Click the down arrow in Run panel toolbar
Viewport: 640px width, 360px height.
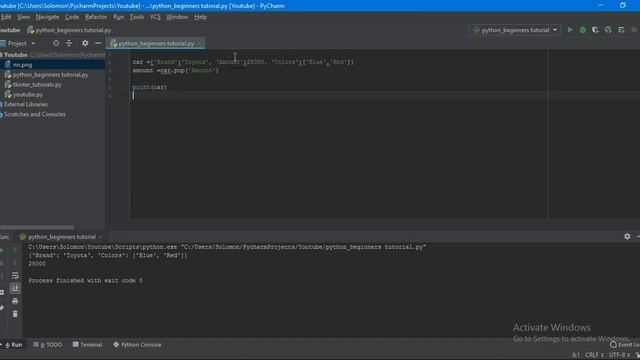coord(15,262)
